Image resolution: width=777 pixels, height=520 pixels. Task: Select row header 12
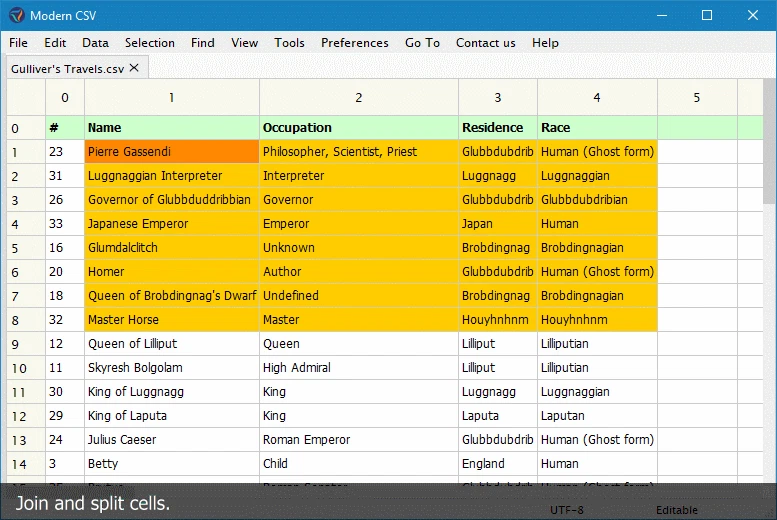tap(26, 416)
